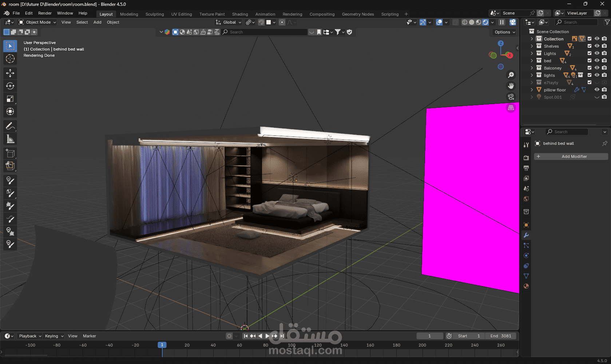Viewport: 611px width, 364px height.
Task: Activate the Move tool
Action: (x=10, y=73)
